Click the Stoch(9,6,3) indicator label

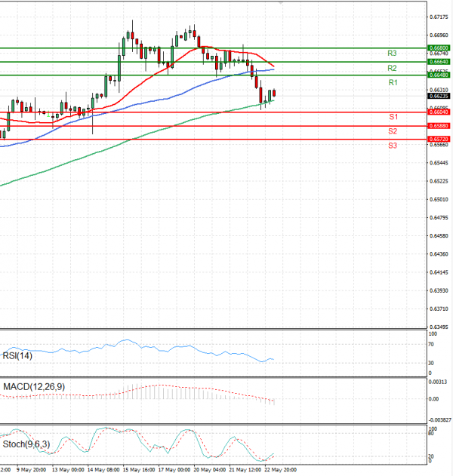[x=26, y=444]
